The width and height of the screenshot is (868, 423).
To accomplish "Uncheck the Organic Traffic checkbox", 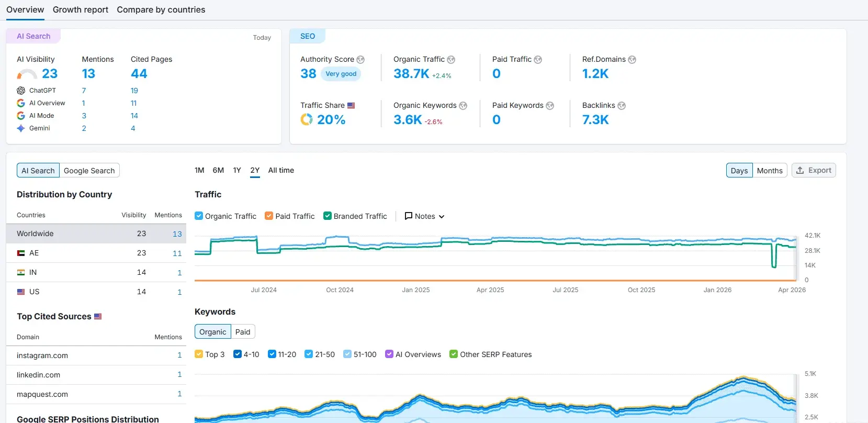I will pos(199,216).
